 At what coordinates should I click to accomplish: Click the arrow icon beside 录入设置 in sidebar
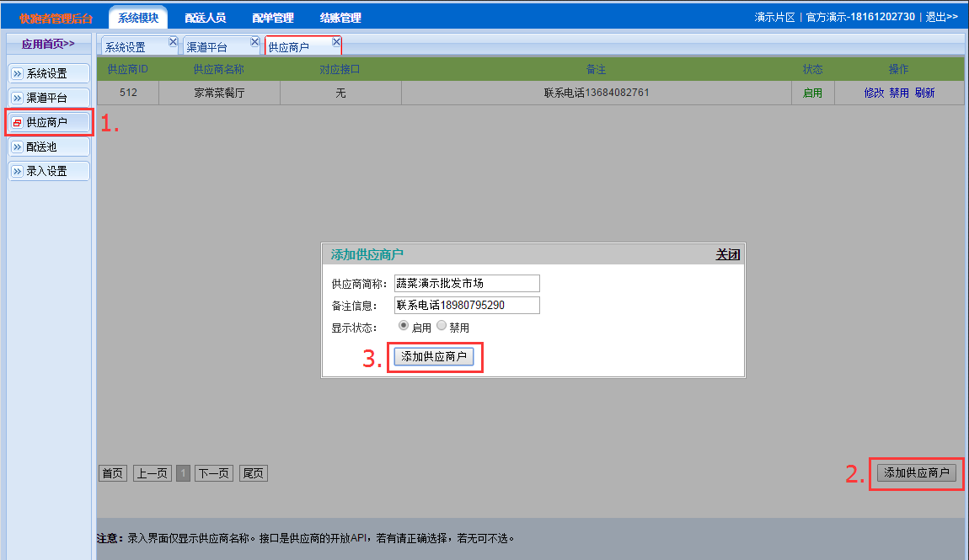(x=17, y=172)
